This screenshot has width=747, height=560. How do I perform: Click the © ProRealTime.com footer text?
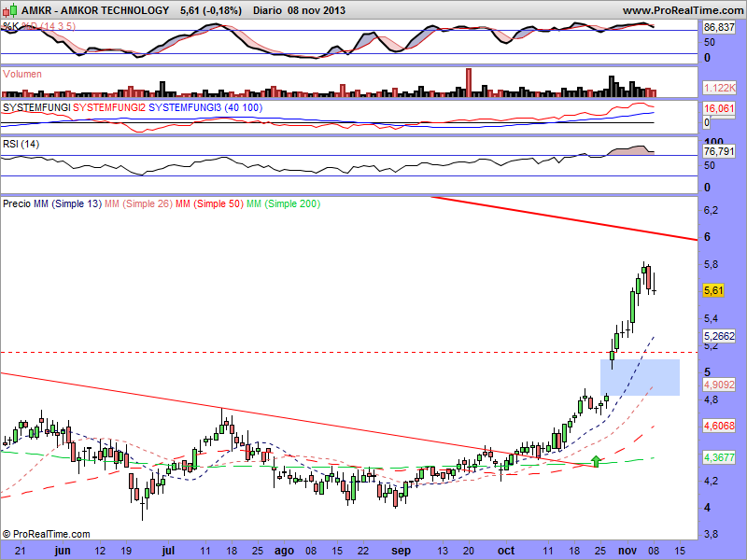click(x=47, y=534)
